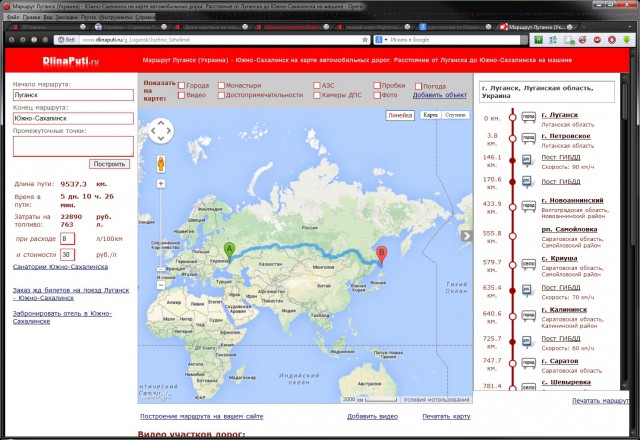The height and width of the screenshot is (440, 640).
Task: Click green marker A on the map
Action: (229, 250)
